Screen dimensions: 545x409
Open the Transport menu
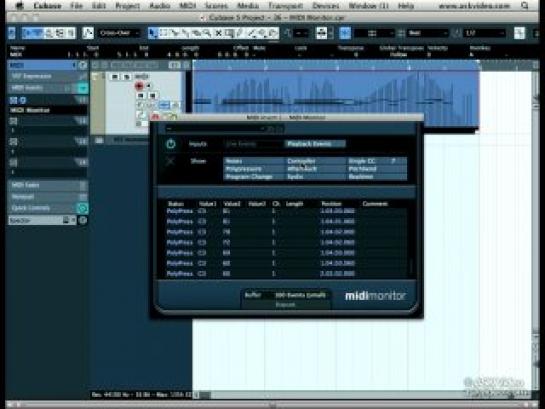pyautogui.click(x=286, y=6)
